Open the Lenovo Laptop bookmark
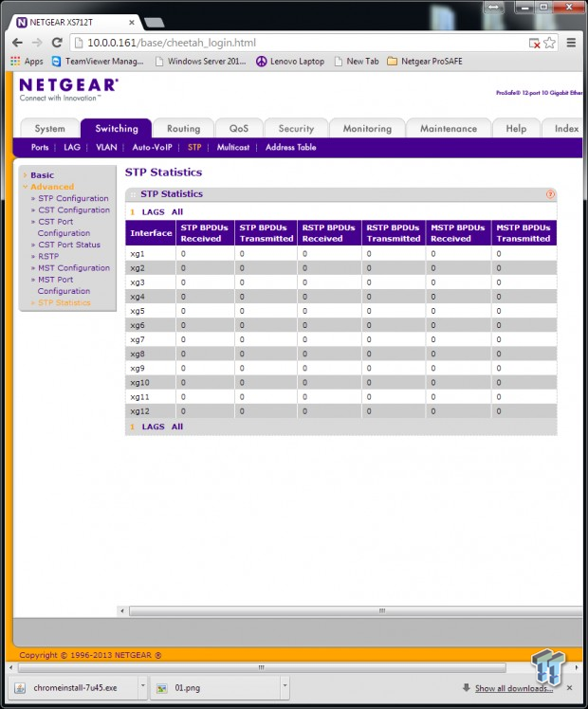The image size is (588, 709). (x=290, y=61)
